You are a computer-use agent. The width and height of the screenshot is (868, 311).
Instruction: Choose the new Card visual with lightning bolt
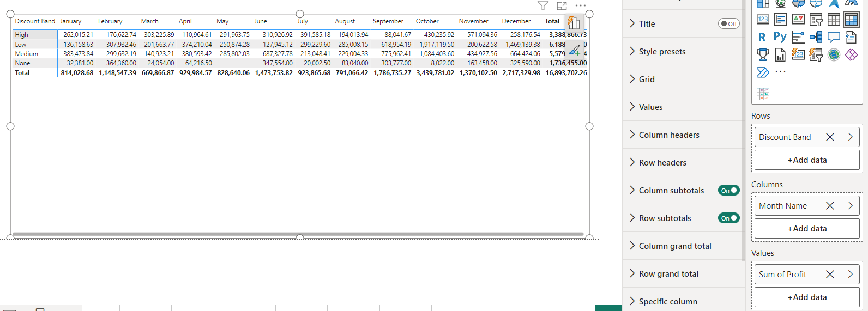pos(798,54)
